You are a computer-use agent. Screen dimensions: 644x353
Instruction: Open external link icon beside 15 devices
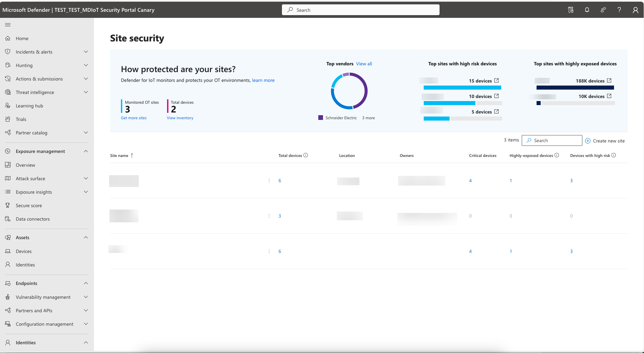496,81
